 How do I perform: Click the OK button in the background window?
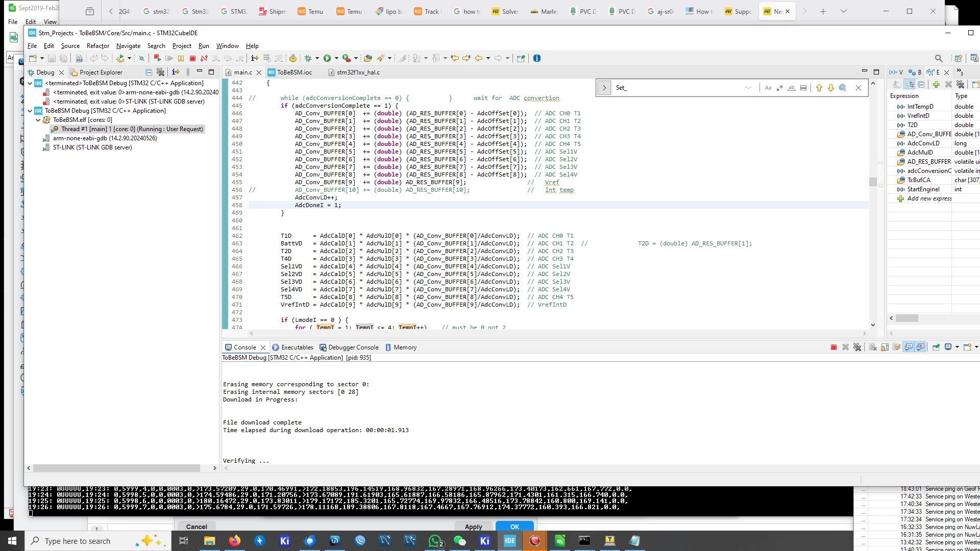click(x=514, y=527)
